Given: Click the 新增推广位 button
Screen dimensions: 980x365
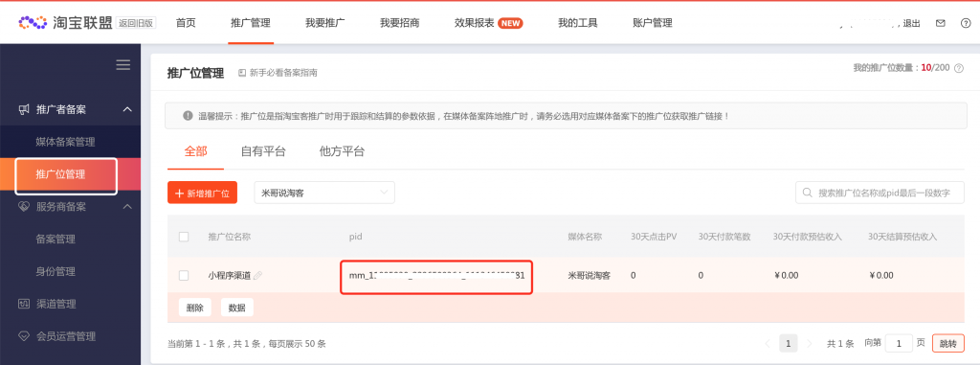Looking at the screenshot, I should 203,193.
